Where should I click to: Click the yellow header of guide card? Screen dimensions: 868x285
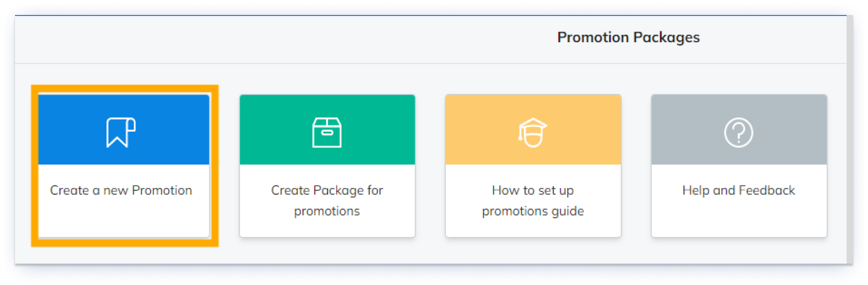point(533,129)
